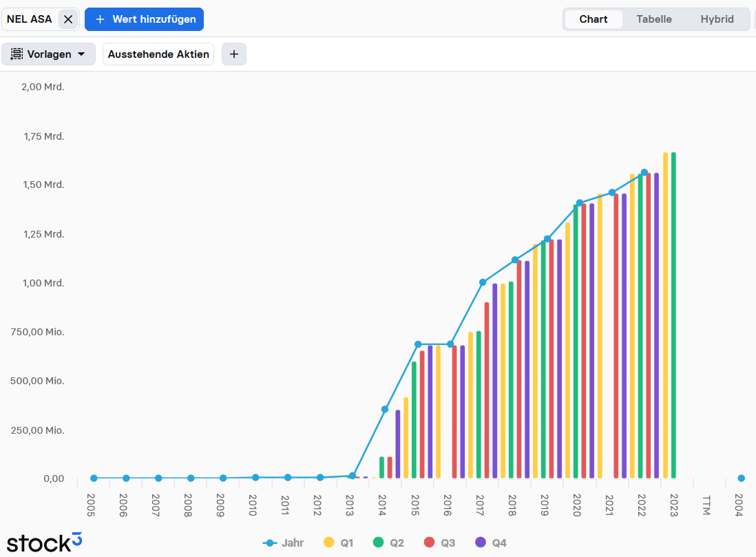Toggle the Jahr line series in legend
This screenshot has width=756, height=557.
click(284, 543)
